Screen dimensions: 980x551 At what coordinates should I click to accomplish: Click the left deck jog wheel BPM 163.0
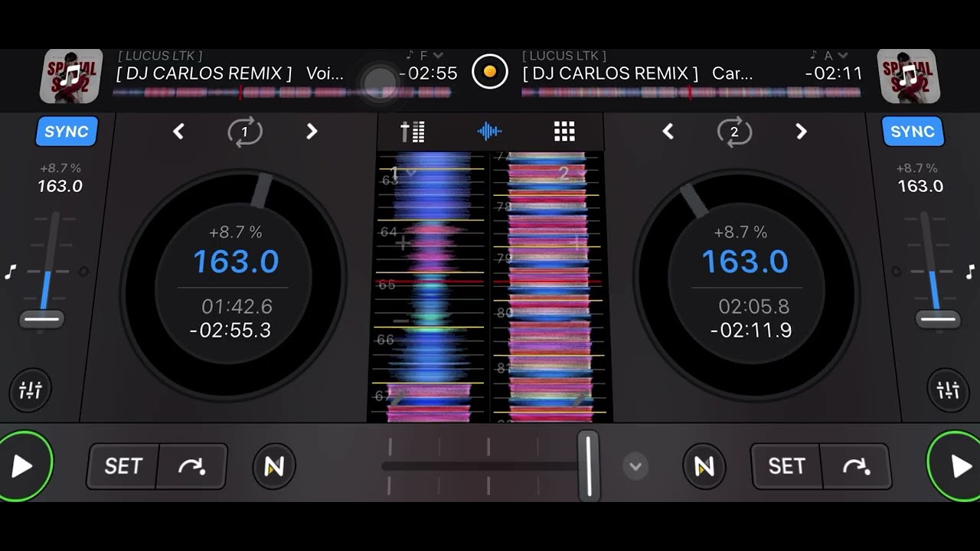[236, 262]
